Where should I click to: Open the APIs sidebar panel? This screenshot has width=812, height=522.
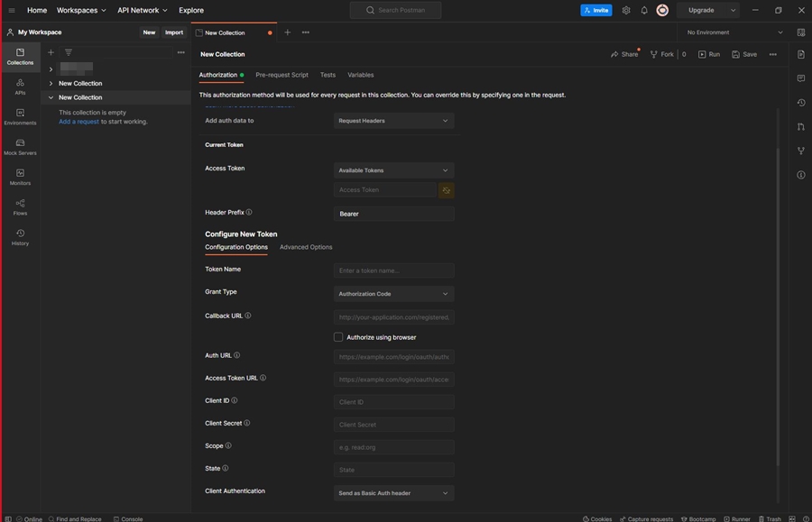click(20, 87)
